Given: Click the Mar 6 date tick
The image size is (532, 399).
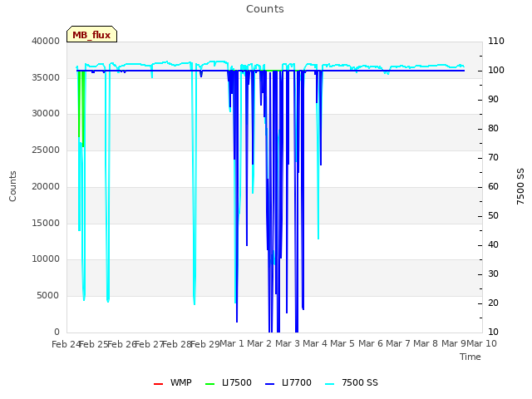Looking at the screenshot, I should (x=371, y=343).
